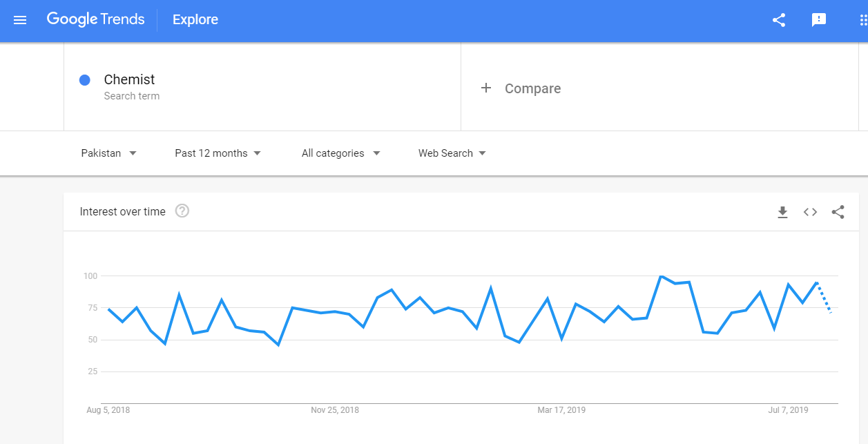Click the Explore header label
868x444 pixels.
coord(195,20)
